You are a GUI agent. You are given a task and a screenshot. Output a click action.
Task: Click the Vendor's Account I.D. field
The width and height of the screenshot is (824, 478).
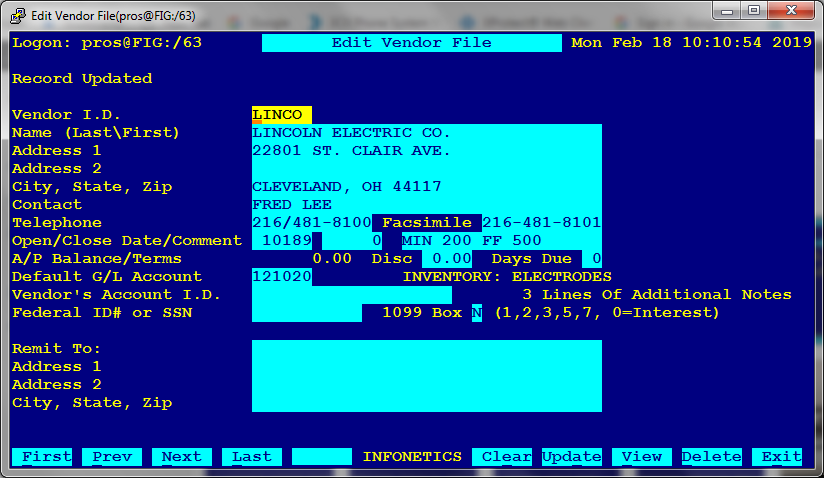[352, 295]
